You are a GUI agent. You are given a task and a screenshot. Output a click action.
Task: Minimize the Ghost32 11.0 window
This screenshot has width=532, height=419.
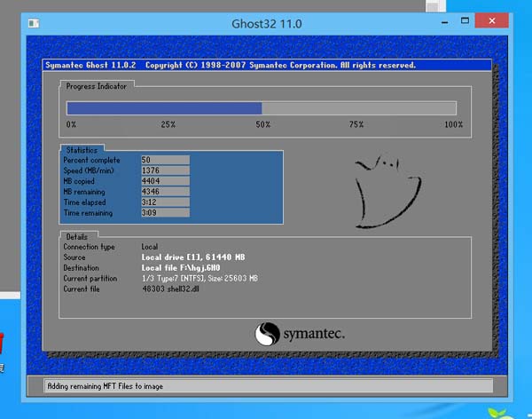(445, 22)
